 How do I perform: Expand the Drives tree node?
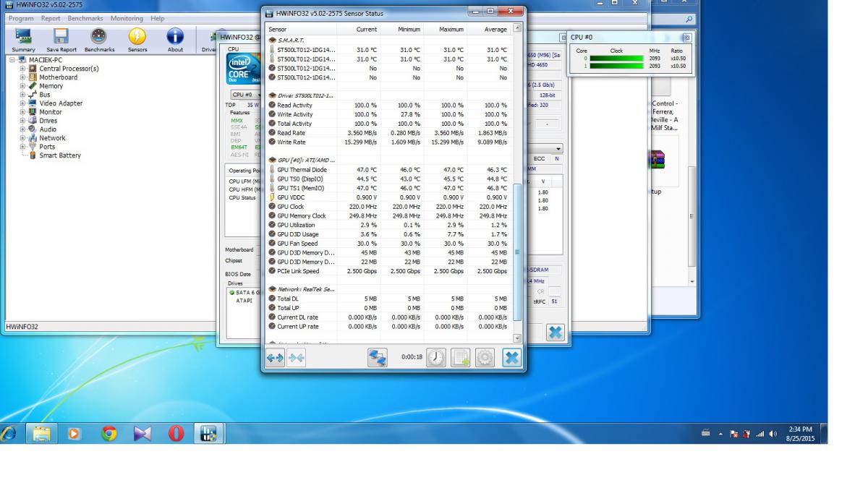click(x=23, y=121)
